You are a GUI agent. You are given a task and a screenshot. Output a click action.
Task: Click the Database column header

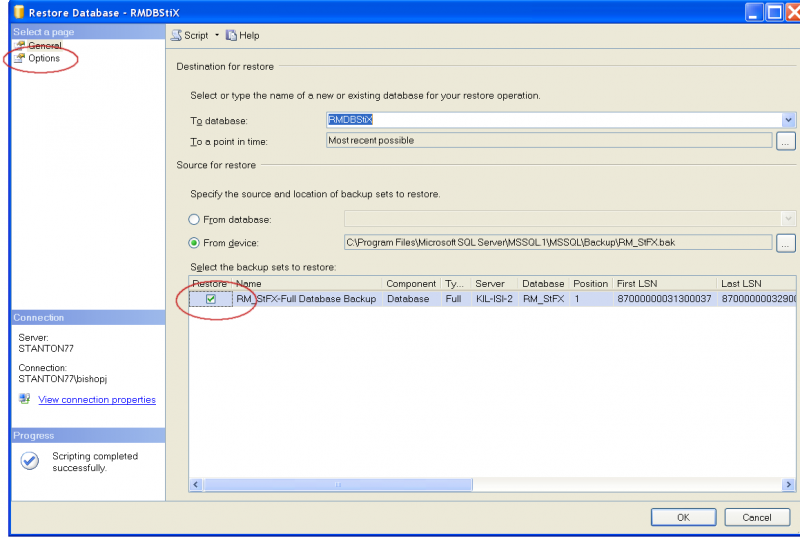[x=543, y=283]
